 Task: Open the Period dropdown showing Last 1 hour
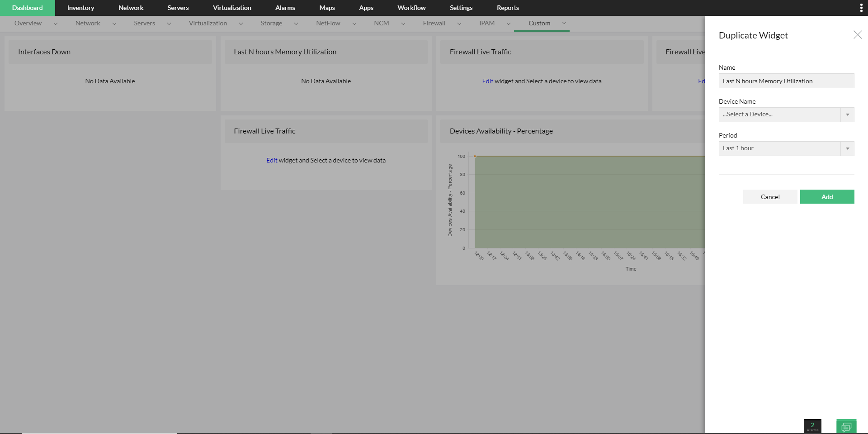(x=847, y=148)
